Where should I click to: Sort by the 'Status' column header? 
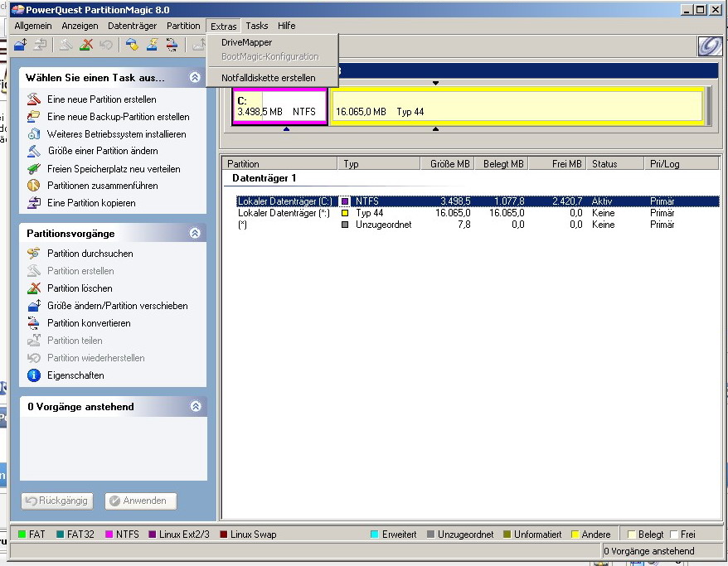tap(615, 164)
